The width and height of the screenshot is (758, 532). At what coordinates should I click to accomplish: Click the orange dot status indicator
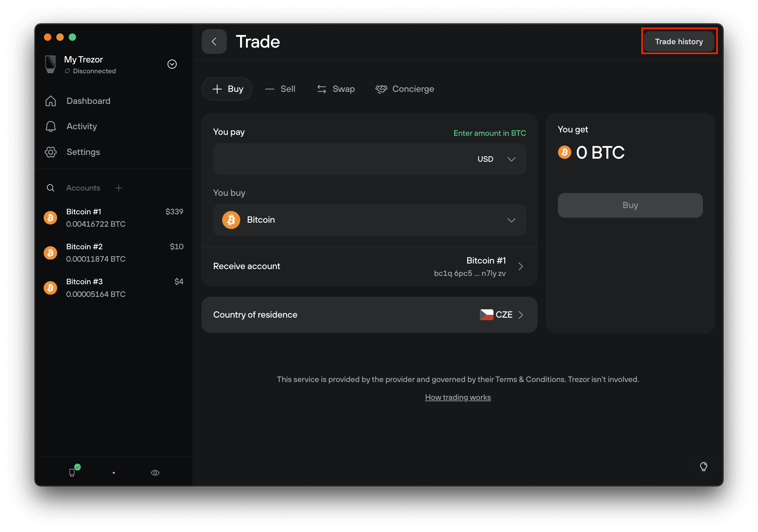tap(114, 473)
